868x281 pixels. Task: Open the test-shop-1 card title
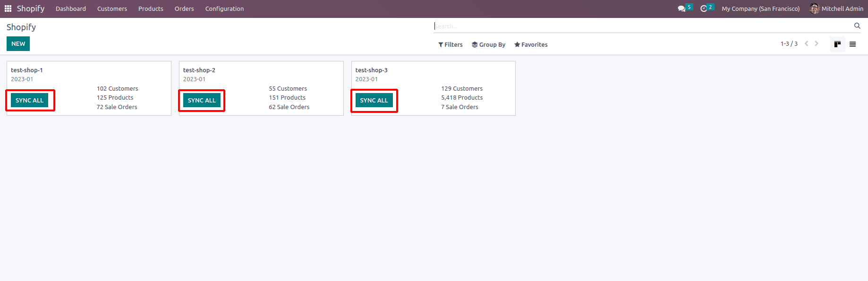(27, 70)
